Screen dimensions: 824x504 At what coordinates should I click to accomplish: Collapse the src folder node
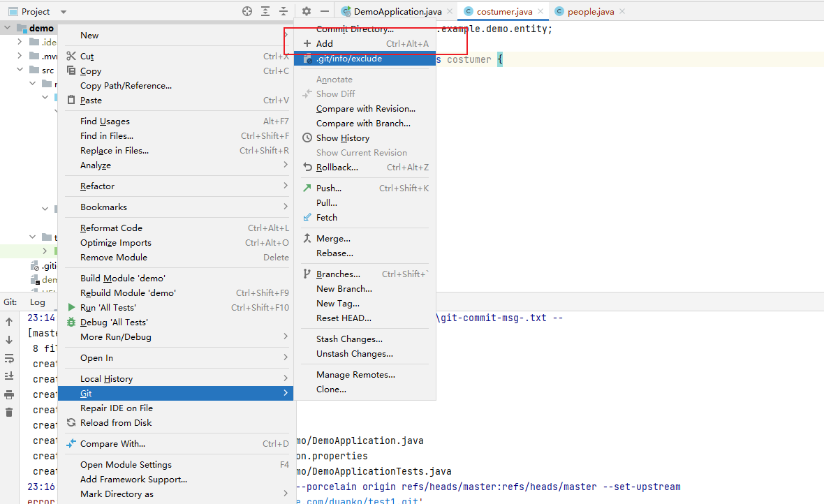pos(20,71)
